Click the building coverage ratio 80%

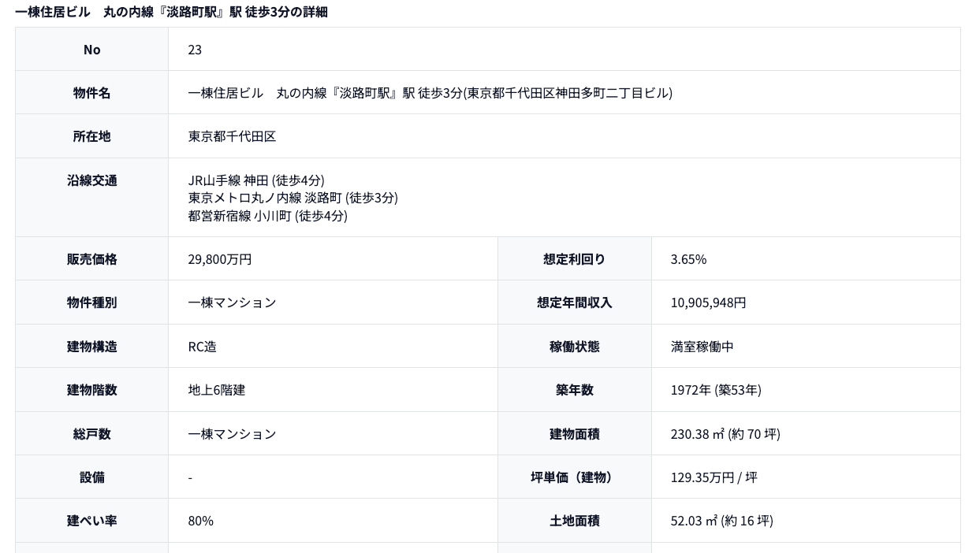click(200, 521)
